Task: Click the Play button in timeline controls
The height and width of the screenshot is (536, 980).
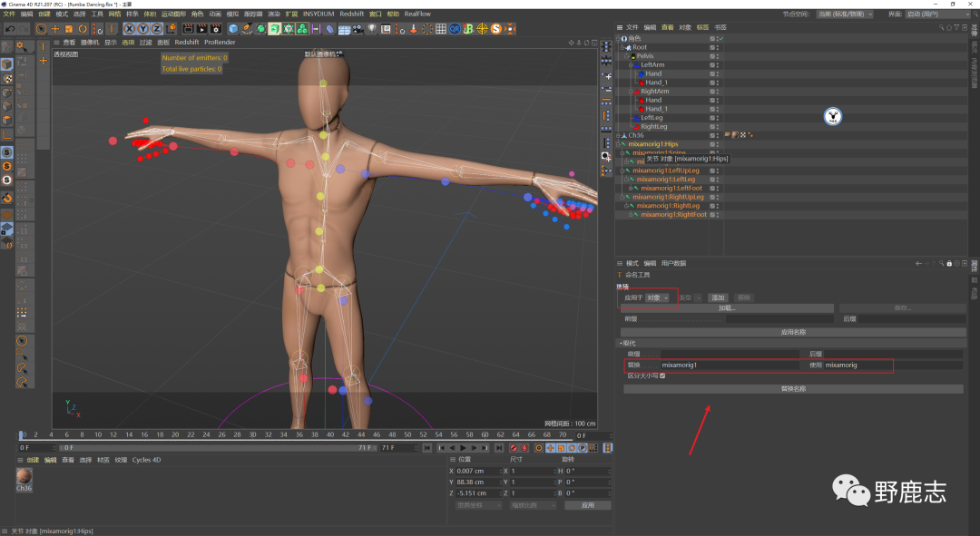Action: pos(463,448)
